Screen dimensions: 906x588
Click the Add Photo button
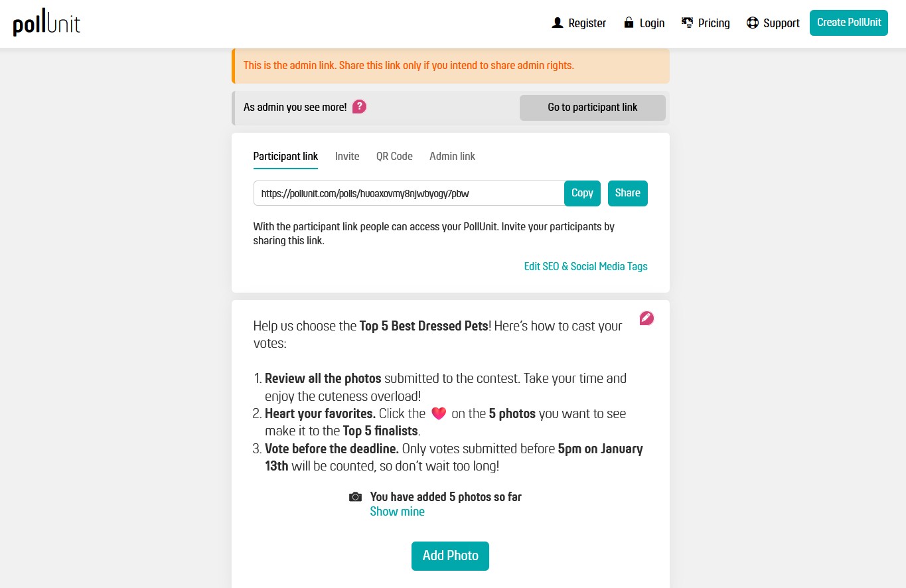(x=450, y=556)
